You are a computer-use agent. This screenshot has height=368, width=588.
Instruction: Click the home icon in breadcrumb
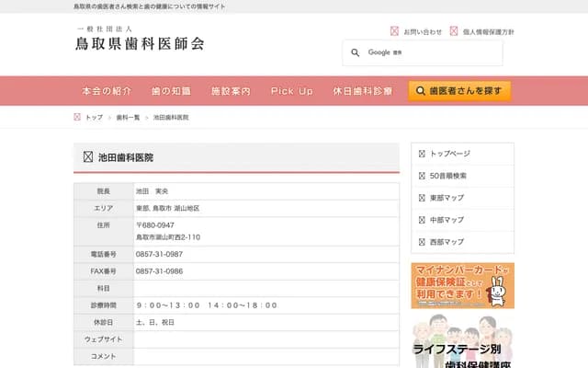pos(77,118)
